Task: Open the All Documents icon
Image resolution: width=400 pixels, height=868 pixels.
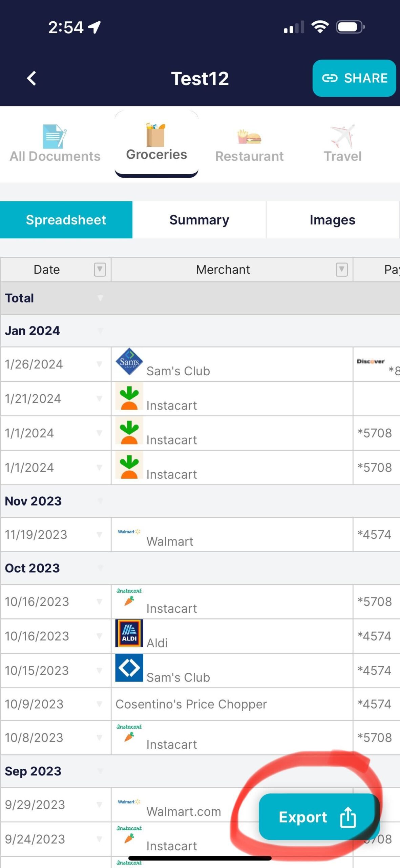Action: coord(55,136)
